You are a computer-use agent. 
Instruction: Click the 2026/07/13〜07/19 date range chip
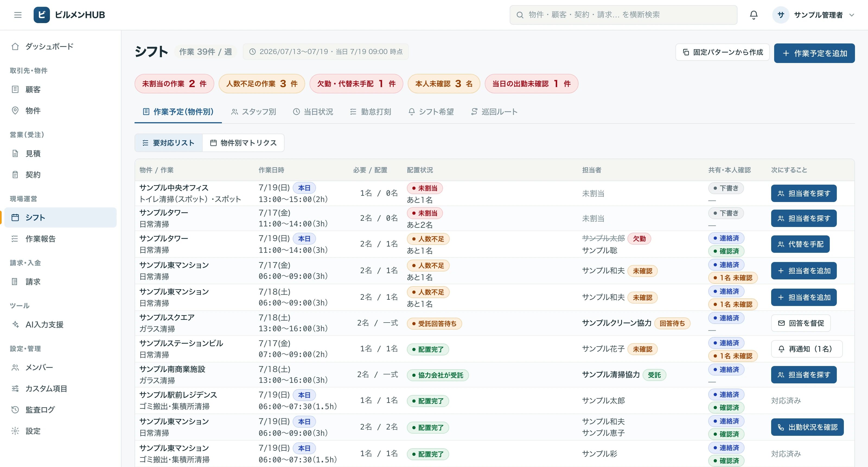(325, 52)
